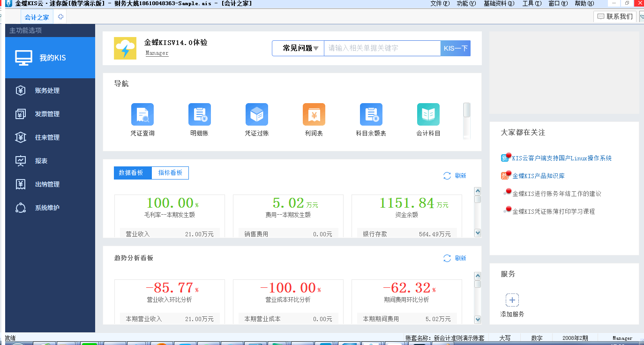Viewport: 644px width, 345px height.
Task: Click the 2008年2期 status bar entry
Action: [x=576, y=338]
